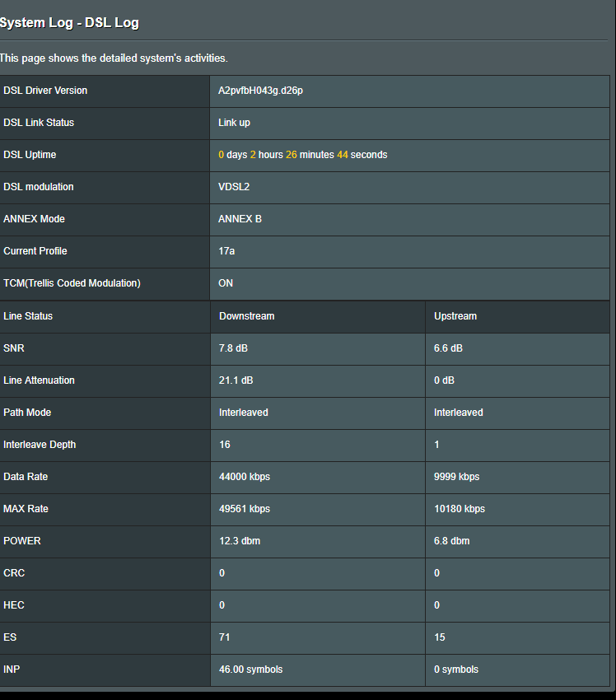
Task: Click the 17a current profile value
Action: (x=226, y=251)
